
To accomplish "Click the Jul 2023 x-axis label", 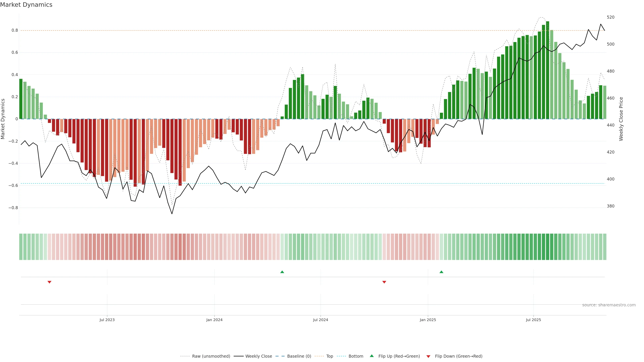I will click(x=107, y=320).
